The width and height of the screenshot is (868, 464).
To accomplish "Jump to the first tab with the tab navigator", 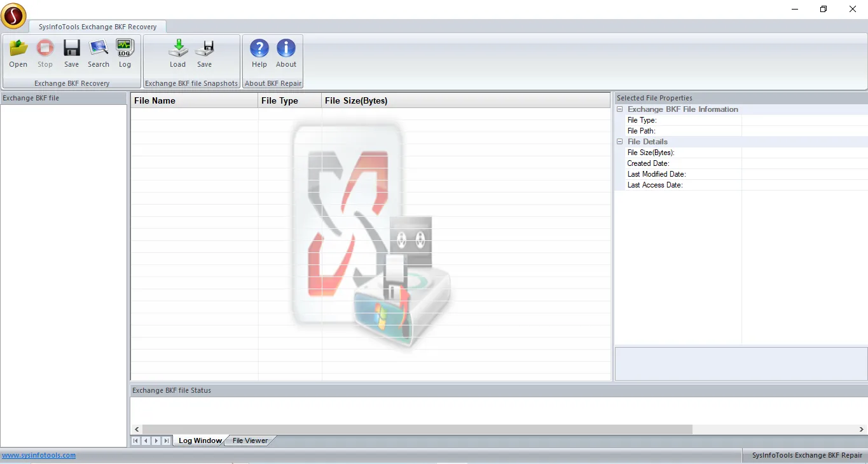I will point(136,440).
